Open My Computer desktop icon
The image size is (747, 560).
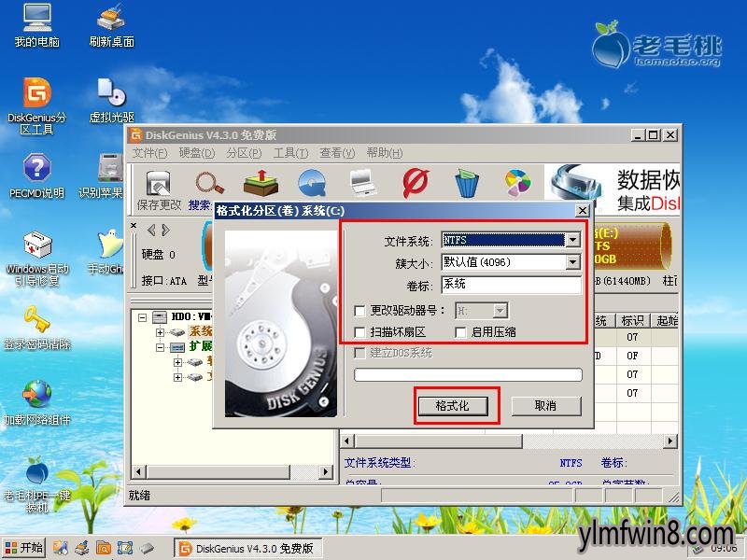[x=36, y=24]
